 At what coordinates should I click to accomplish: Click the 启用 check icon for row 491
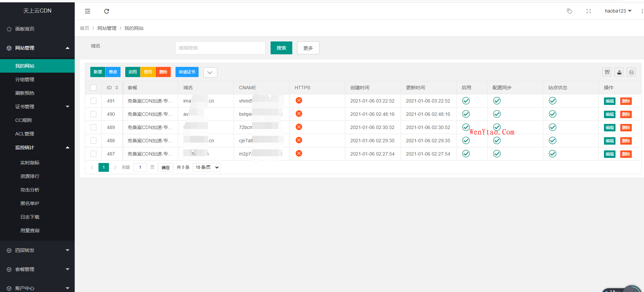click(x=466, y=101)
